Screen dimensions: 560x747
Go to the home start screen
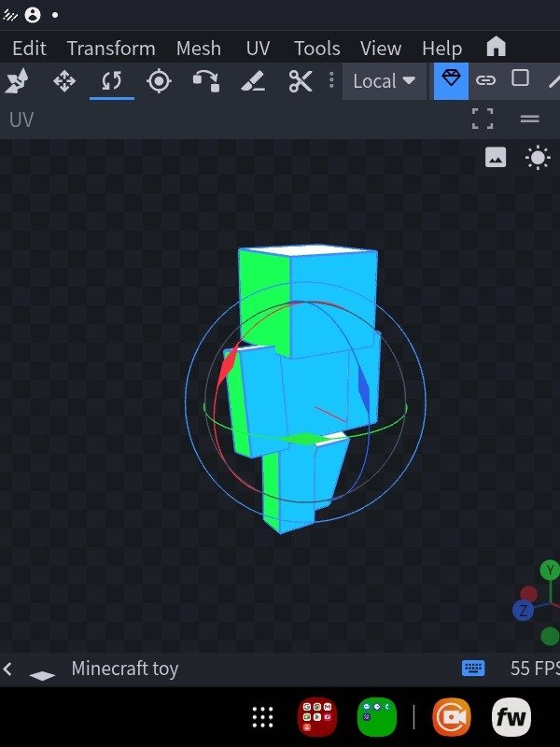[x=496, y=48]
